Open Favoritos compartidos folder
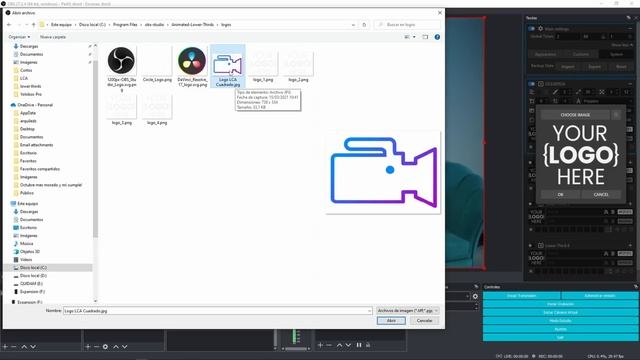The image size is (640, 360). (40, 169)
